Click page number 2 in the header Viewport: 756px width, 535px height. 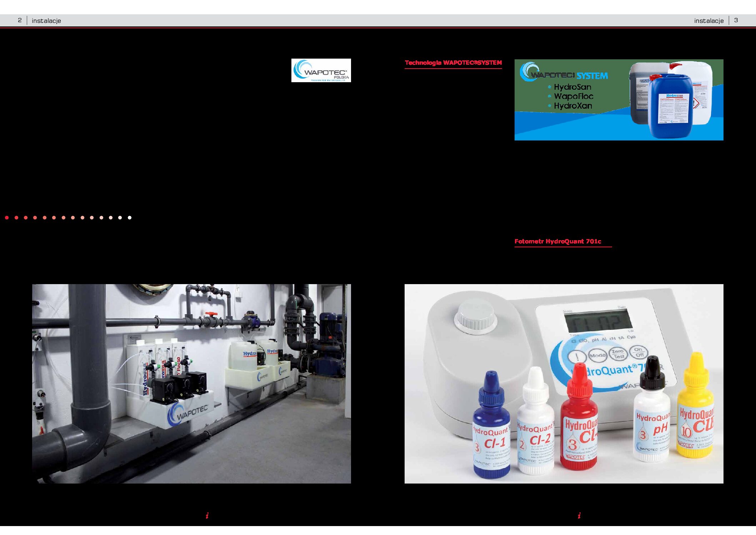[x=20, y=20]
